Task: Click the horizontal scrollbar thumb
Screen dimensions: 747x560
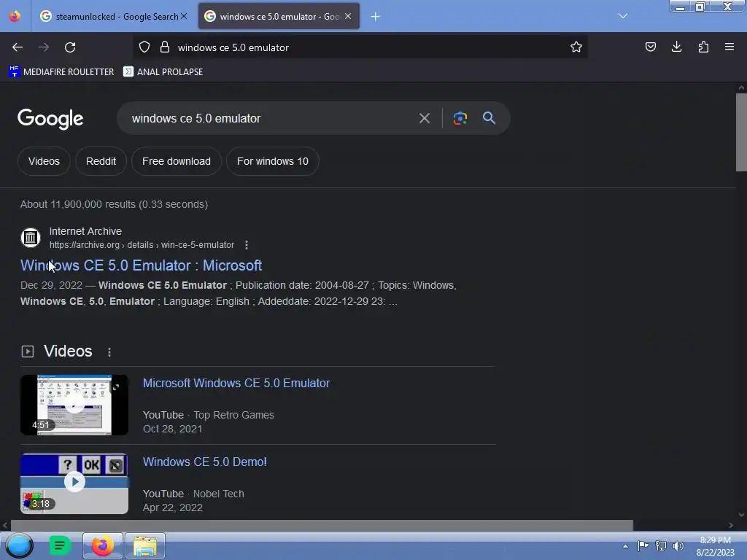Action: click(x=322, y=525)
